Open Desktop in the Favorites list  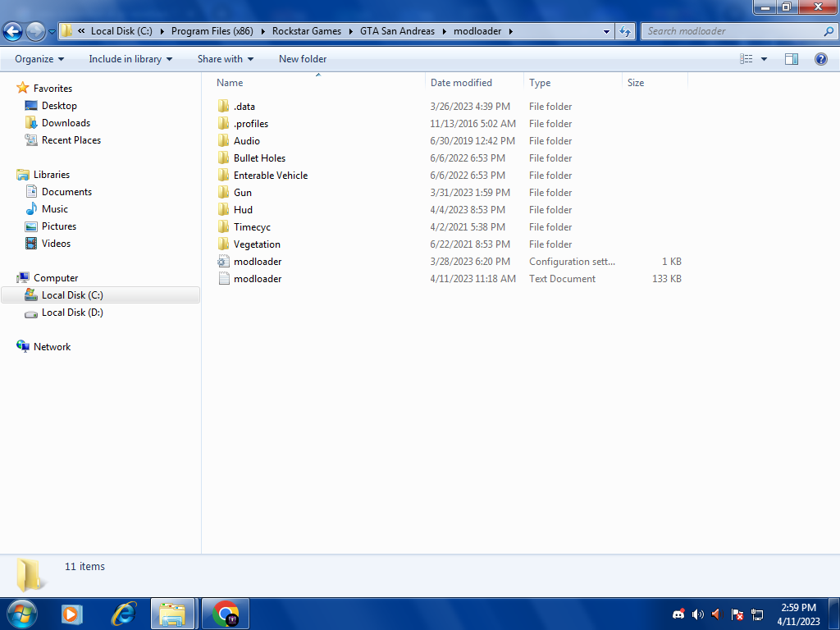click(x=59, y=106)
